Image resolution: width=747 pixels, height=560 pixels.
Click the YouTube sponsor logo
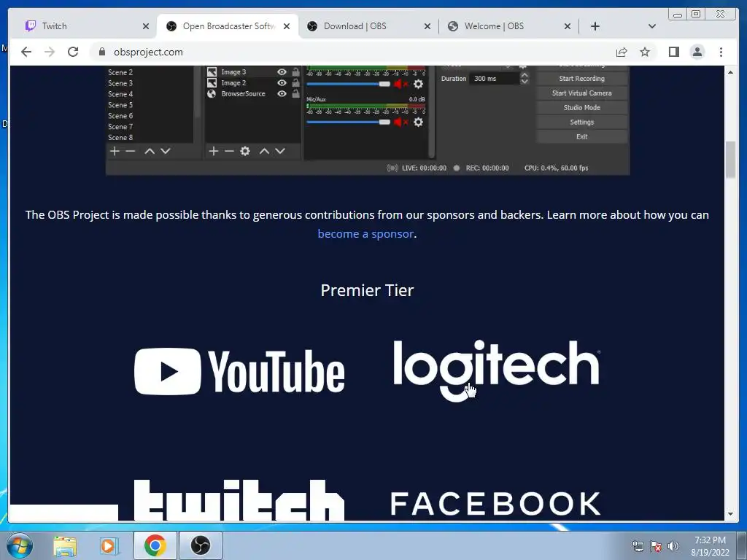239,371
